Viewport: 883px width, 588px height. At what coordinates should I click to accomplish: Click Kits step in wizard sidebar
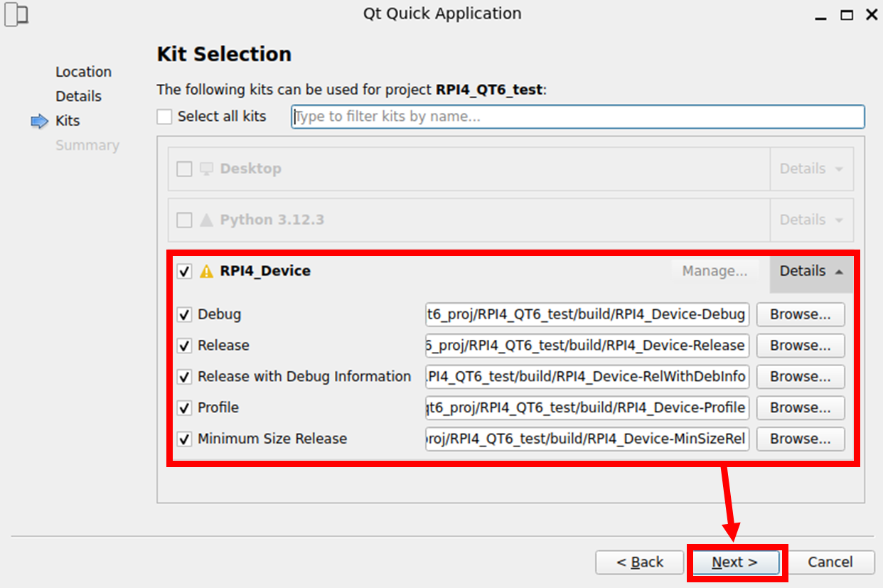tap(68, 121)
